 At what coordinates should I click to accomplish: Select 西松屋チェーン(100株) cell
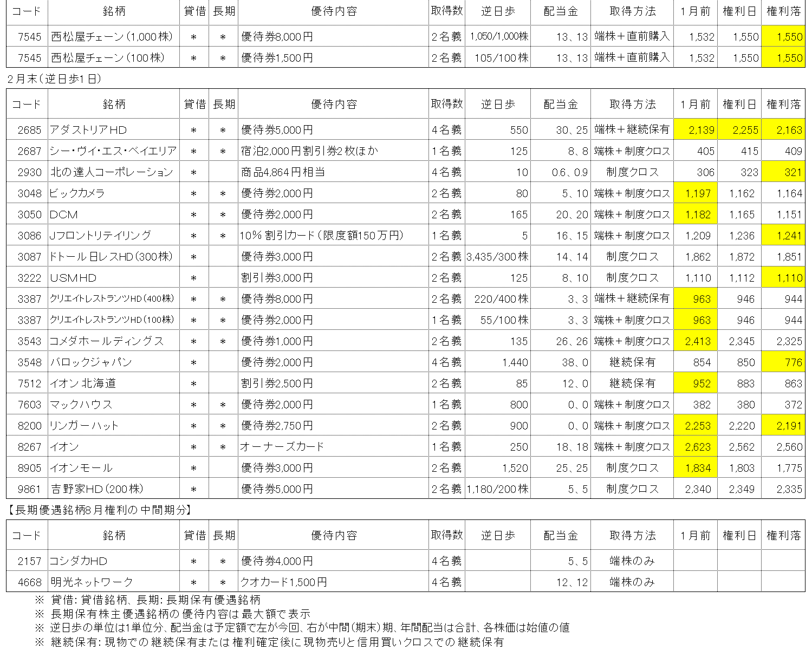click(114, 57)
